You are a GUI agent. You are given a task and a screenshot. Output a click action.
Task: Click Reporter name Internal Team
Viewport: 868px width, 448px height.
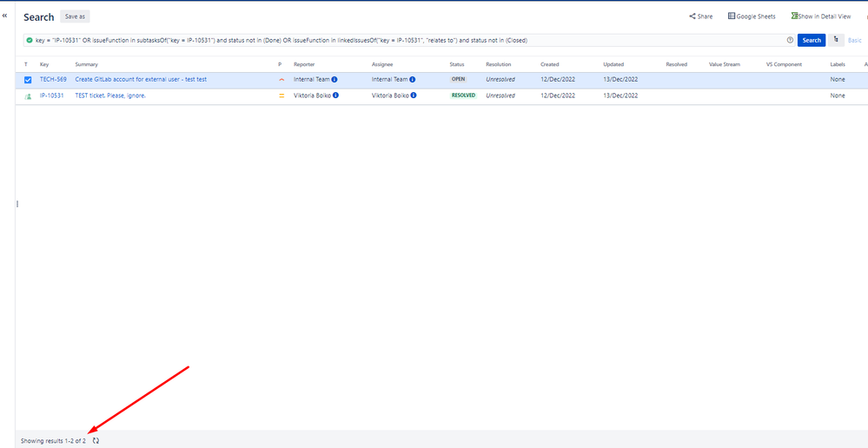point(312,79)
